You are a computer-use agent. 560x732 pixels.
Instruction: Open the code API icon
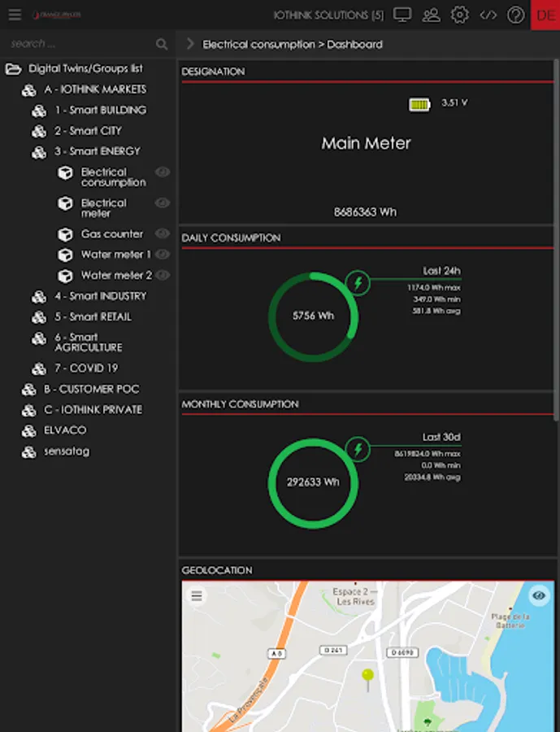pos(488,15)
